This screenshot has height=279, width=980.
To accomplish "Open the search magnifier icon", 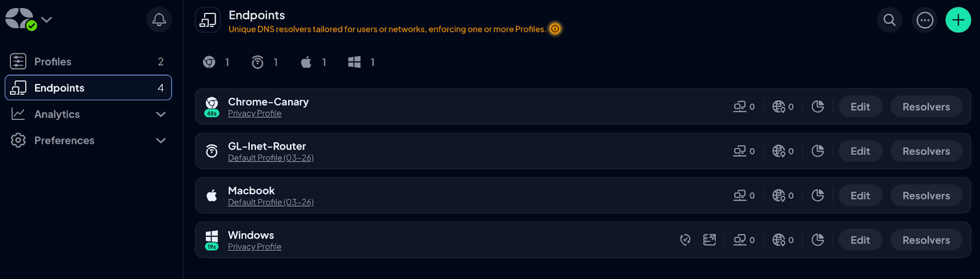I will click(889, 20).
